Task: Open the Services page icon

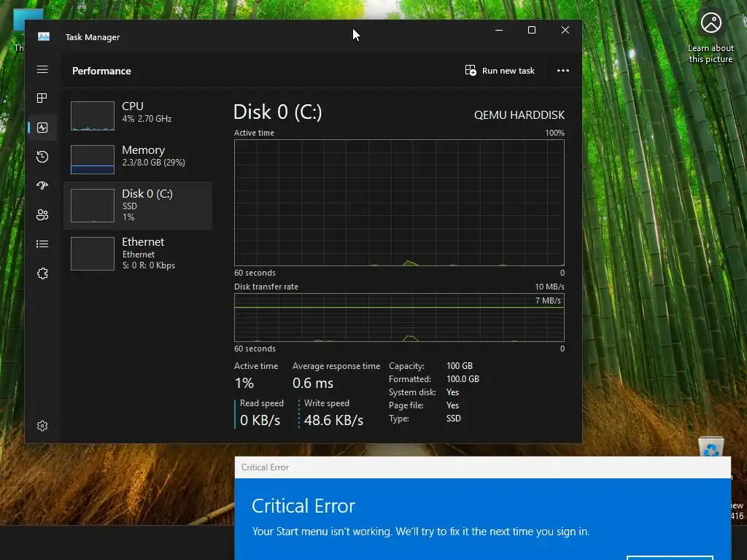Action: point(42,273)
